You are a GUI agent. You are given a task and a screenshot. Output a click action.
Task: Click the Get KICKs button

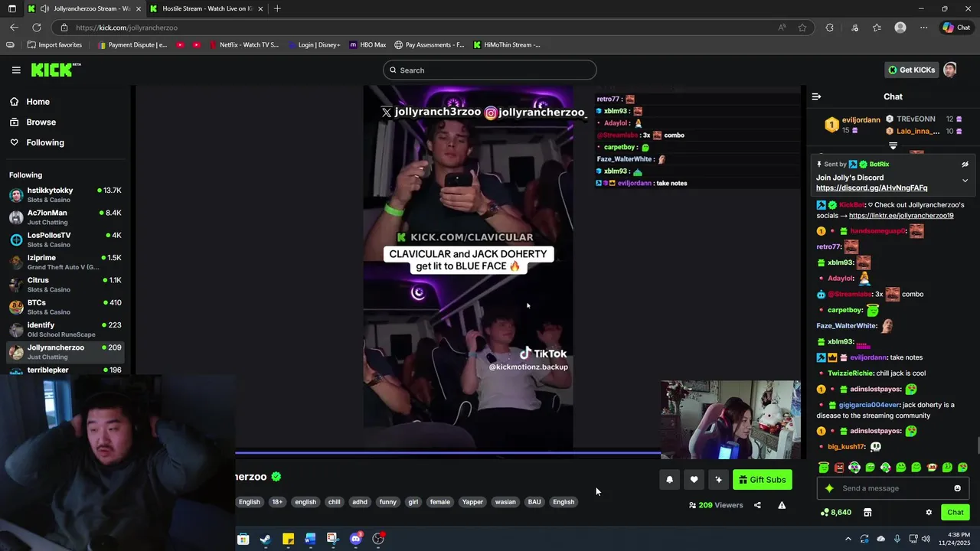(911, 70)
